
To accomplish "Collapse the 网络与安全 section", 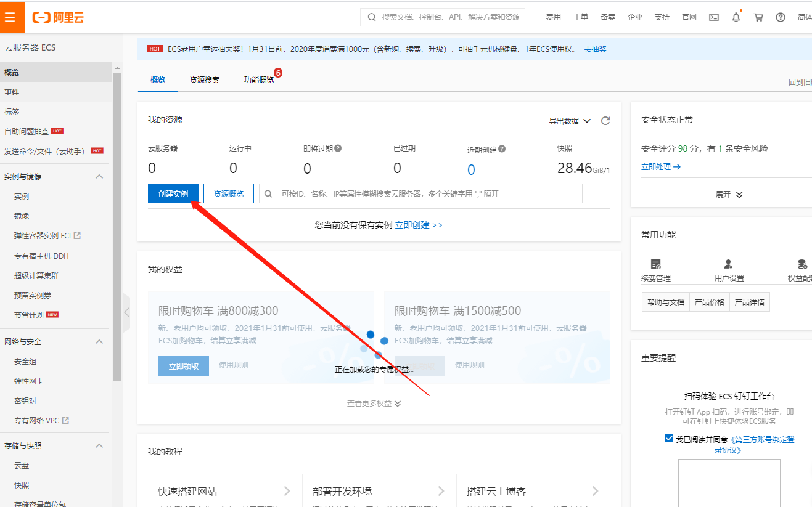I will pos(99,341).
